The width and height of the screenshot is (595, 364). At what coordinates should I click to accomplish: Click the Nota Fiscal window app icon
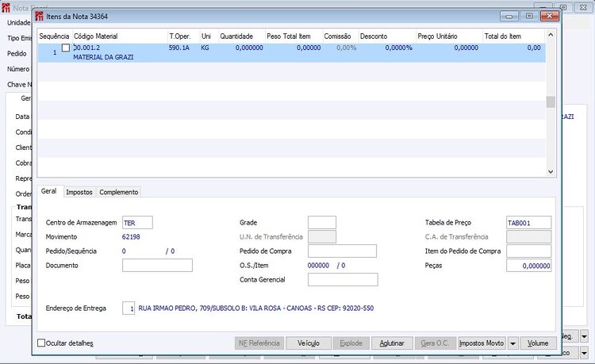pos(6,8)
